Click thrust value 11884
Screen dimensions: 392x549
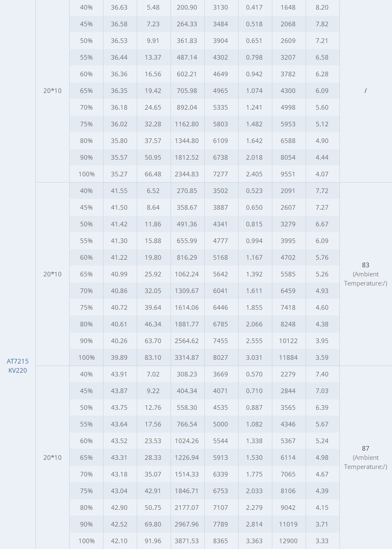[288, 357]
